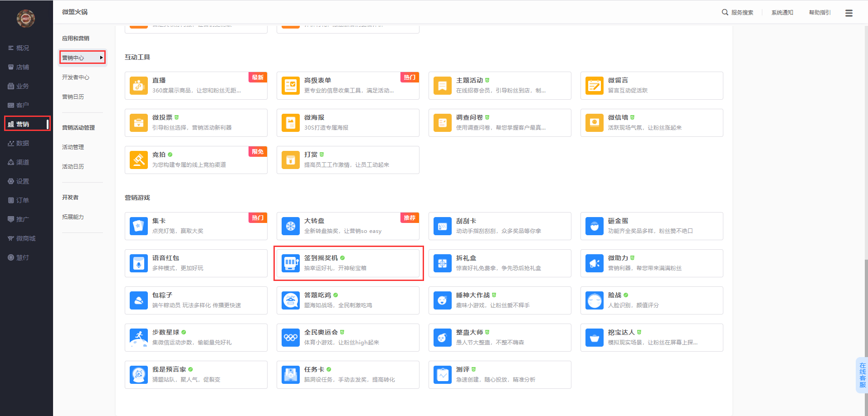Open the 在线客服 floating support button
This screenshot has width=868, height=416.
[862, 375]
